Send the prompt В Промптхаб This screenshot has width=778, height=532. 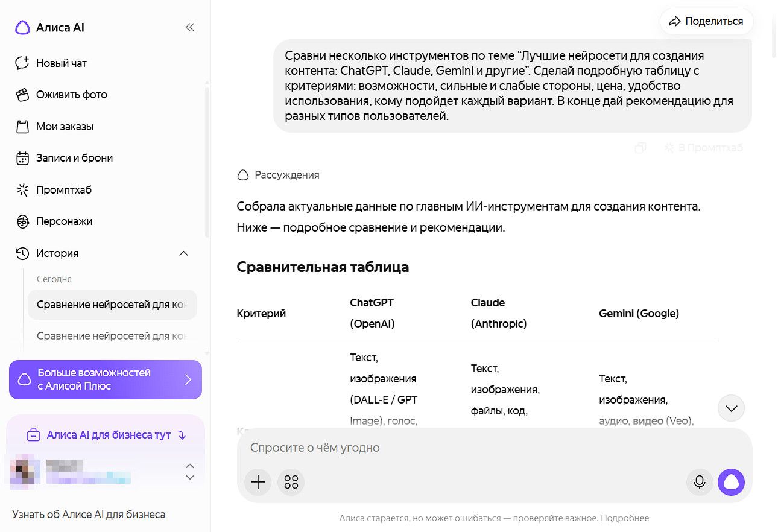pyautogui.click(x=703, y=147)
